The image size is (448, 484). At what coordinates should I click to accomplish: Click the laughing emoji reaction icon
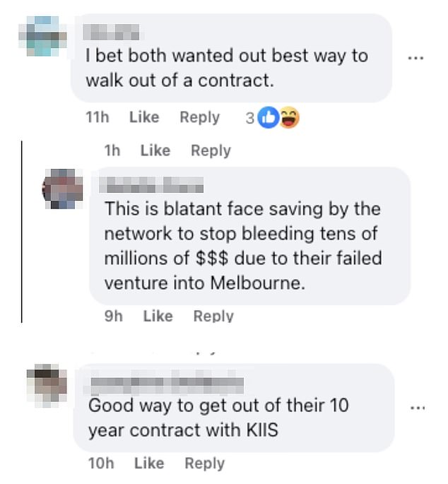[290, 117]
